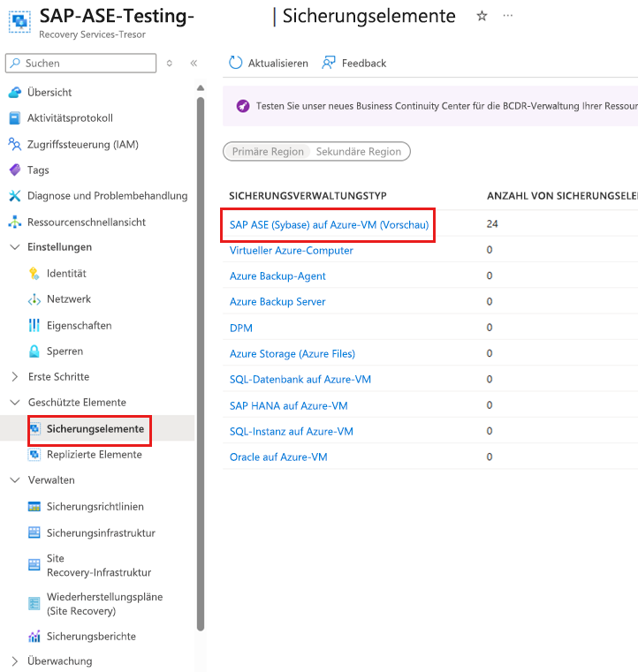
Task: Switch to Sekundäre Region
Action: click(359, 151)
